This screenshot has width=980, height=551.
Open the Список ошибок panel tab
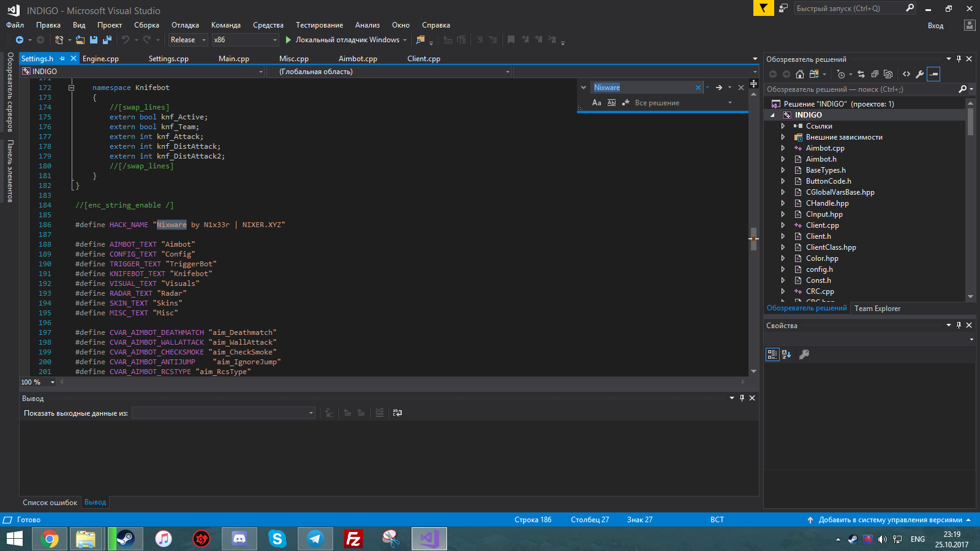[x=50, y=503]
